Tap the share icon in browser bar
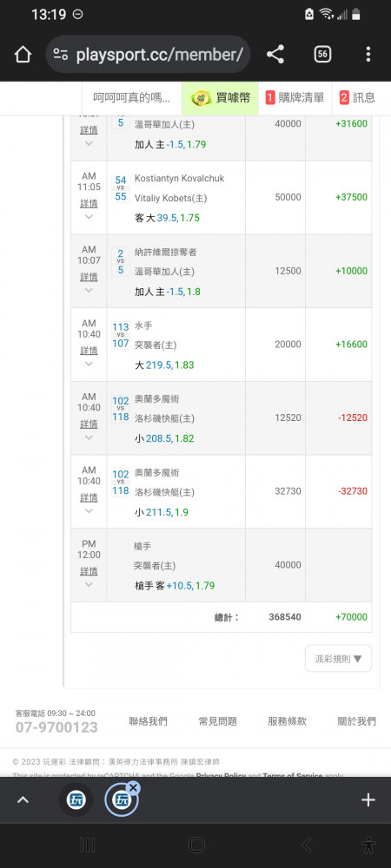Screen dimensions: 391x868 pyautogui.click(x=275, y=54)
